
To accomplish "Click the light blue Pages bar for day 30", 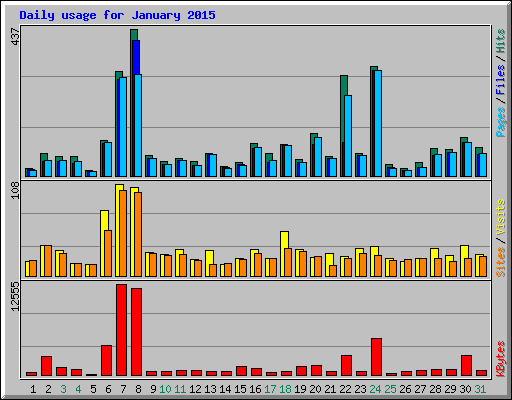I will click(468, 160).
